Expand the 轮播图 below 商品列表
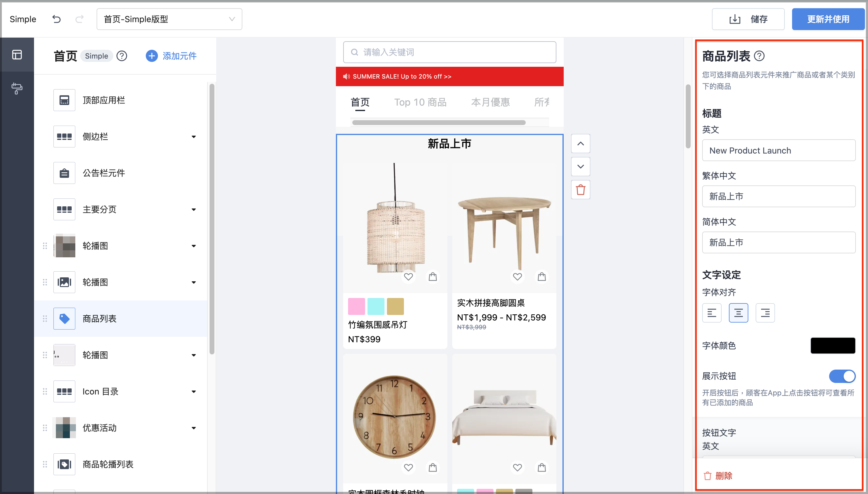Viewport: 868px width, 494px height. click(x=193, y=355)
